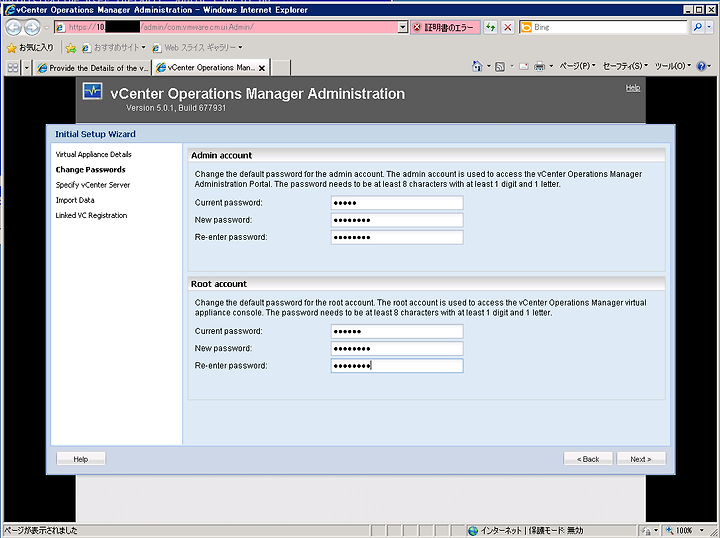Click the address bar URL field
720x538 pixels.
226,27
